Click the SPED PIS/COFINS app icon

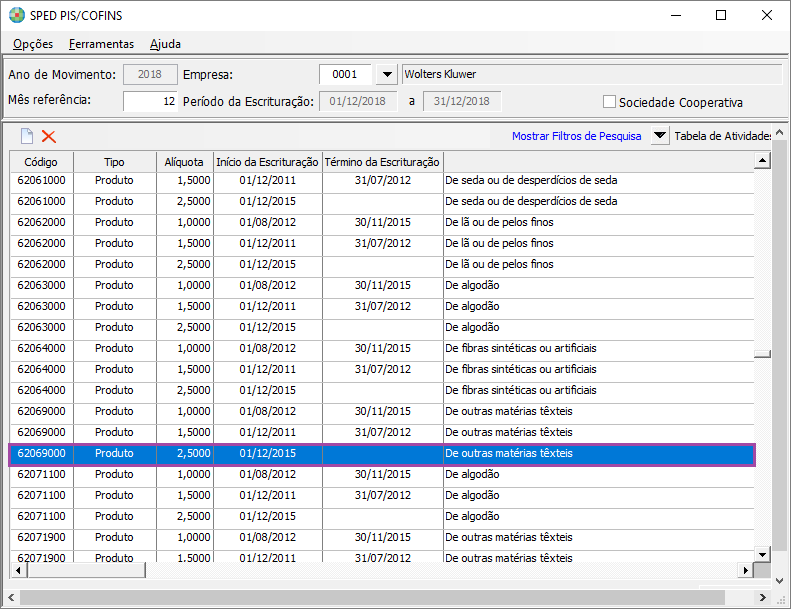pyautogui.click(x=17, y=15)
